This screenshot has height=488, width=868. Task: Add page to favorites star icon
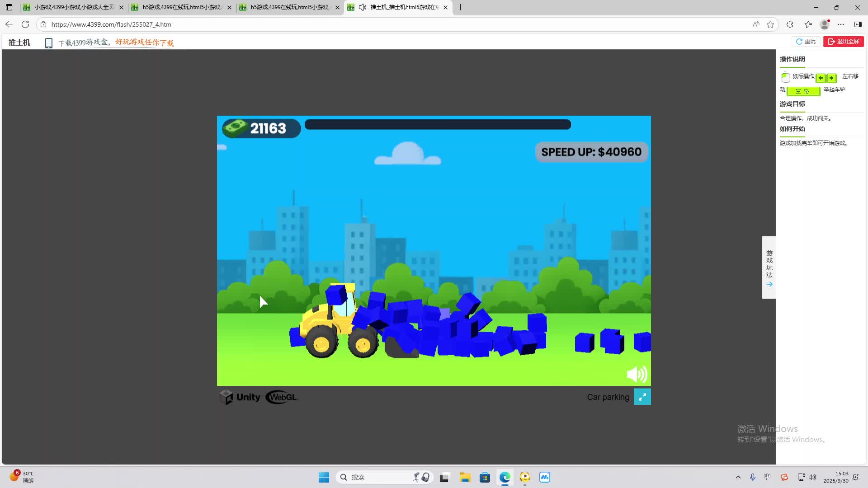(x=770, y=24)
